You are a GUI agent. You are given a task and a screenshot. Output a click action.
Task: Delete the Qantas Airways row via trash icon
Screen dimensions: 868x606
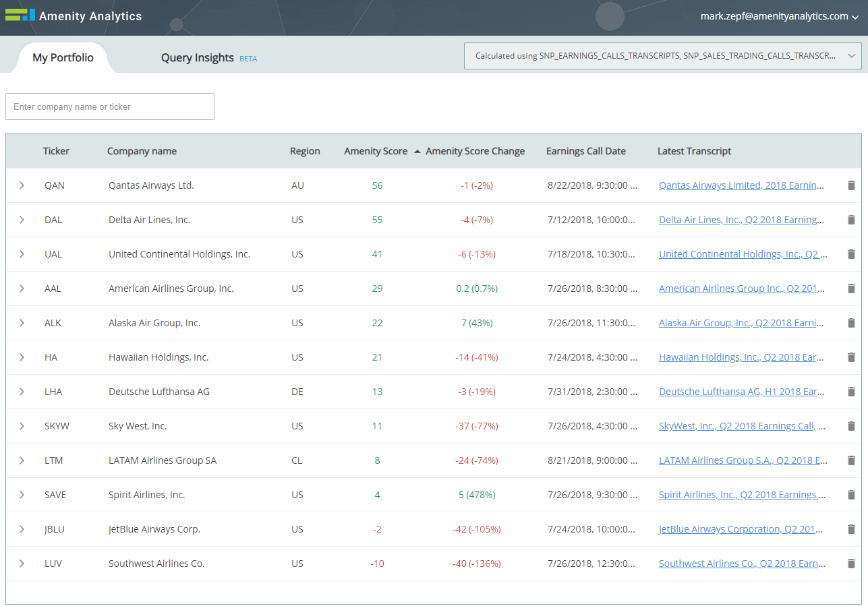851,185
